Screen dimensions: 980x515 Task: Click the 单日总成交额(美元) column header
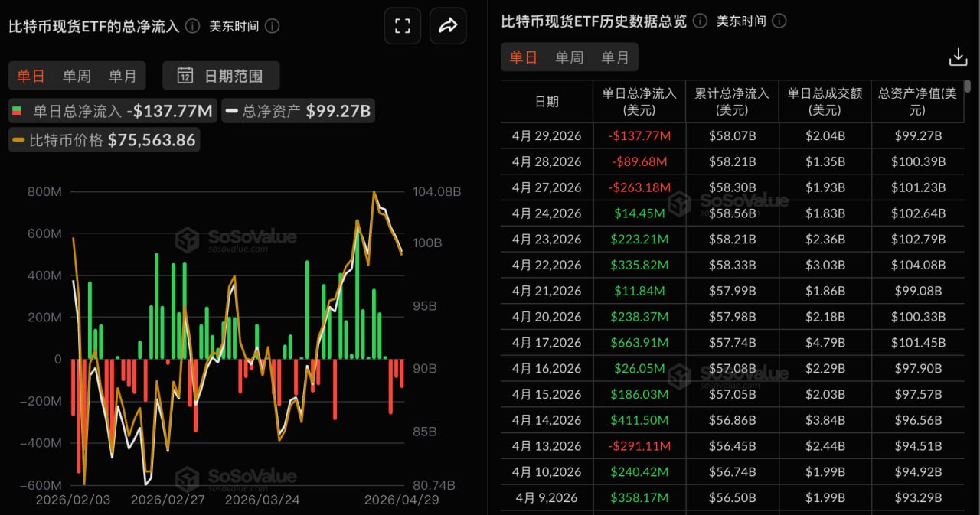(x=825, y=101)
